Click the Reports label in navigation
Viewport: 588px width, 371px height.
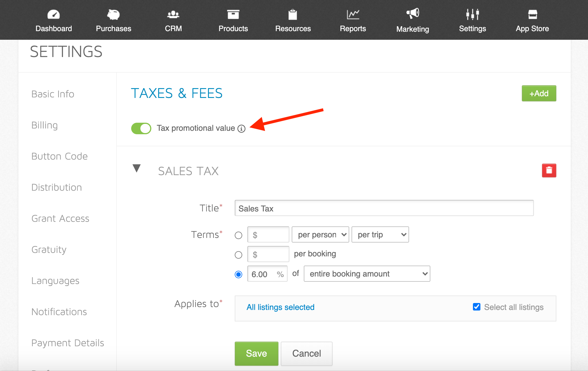pyautogui.click(x=353, y=29)
